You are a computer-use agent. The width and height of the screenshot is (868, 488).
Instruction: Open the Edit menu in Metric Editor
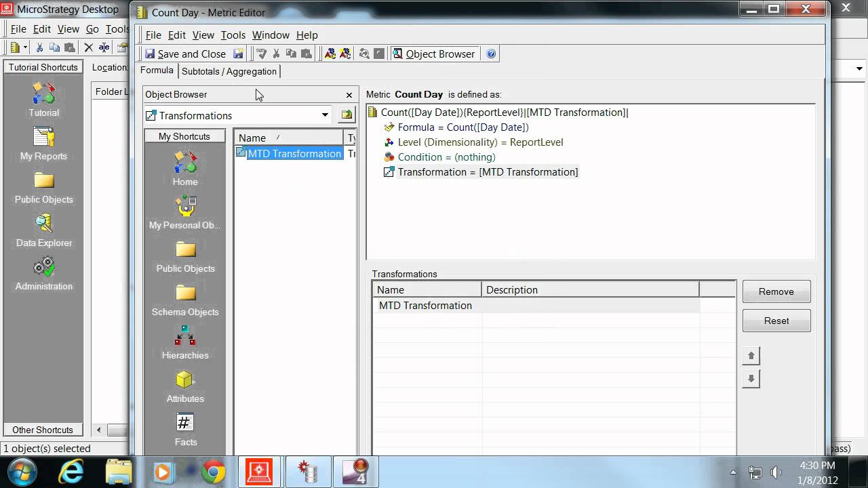177,35
